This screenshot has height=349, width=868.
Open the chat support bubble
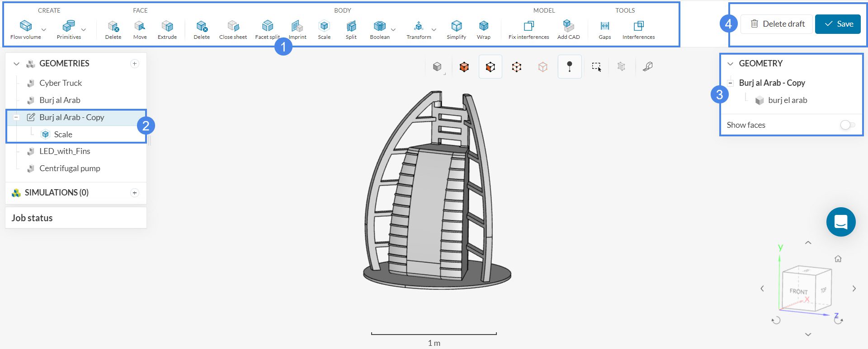(x=840, y=222)
